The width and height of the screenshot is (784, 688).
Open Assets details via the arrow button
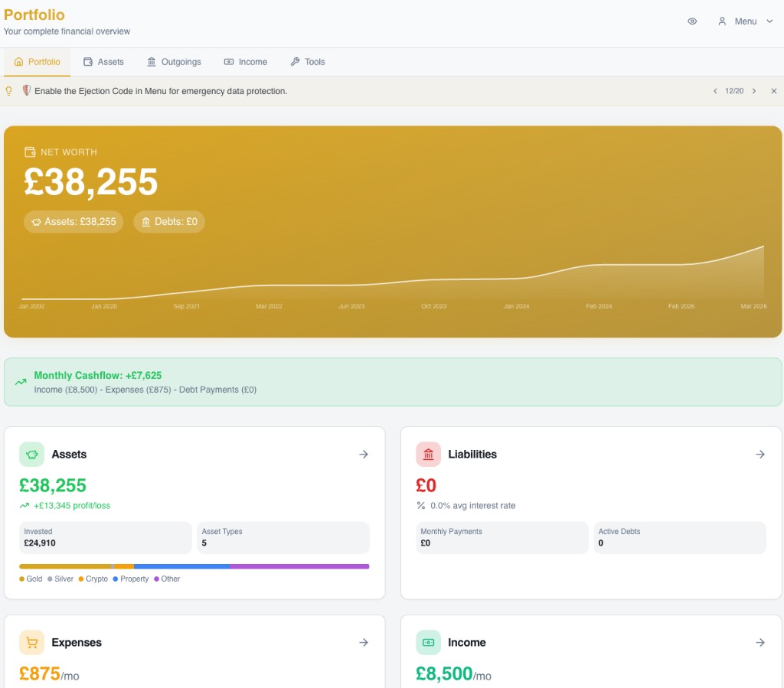(x=364, y=454)
